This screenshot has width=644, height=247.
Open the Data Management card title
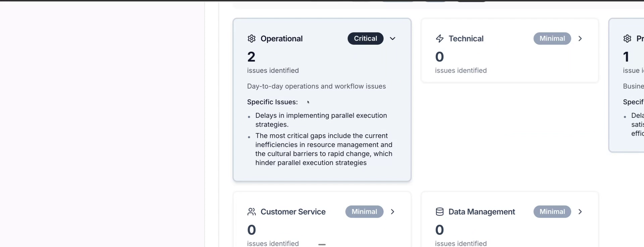click(x=481, y=212)
